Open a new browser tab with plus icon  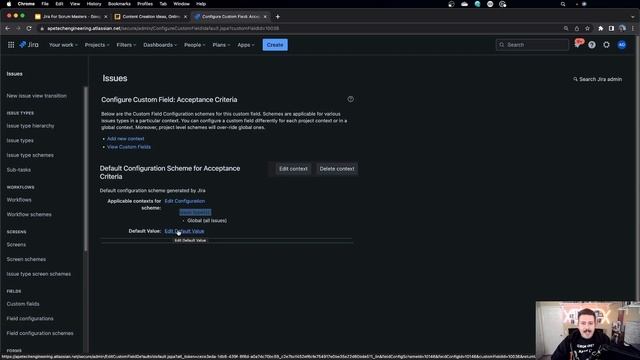pyautogui.click(x=278, y=17)
